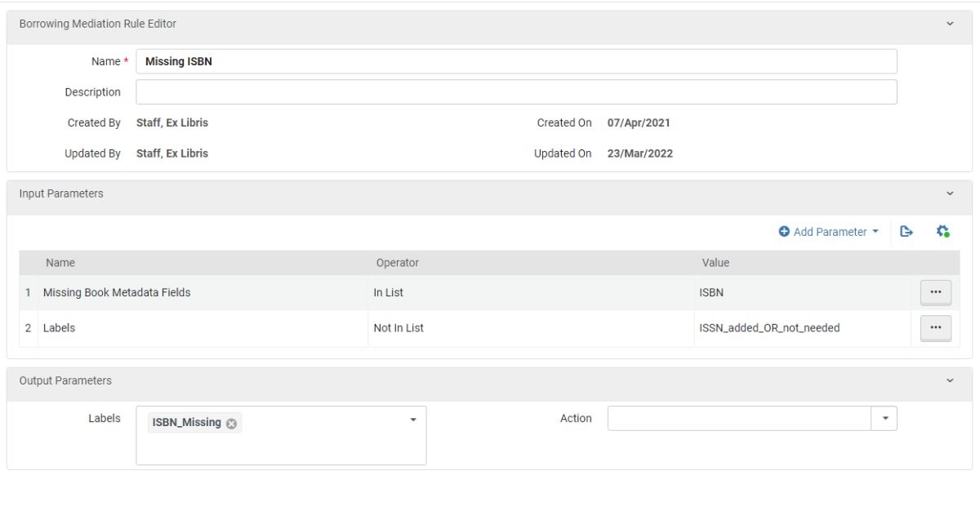The image size is (980, 511).
Task: Click the empty Description field
Action: click(516, 92)
